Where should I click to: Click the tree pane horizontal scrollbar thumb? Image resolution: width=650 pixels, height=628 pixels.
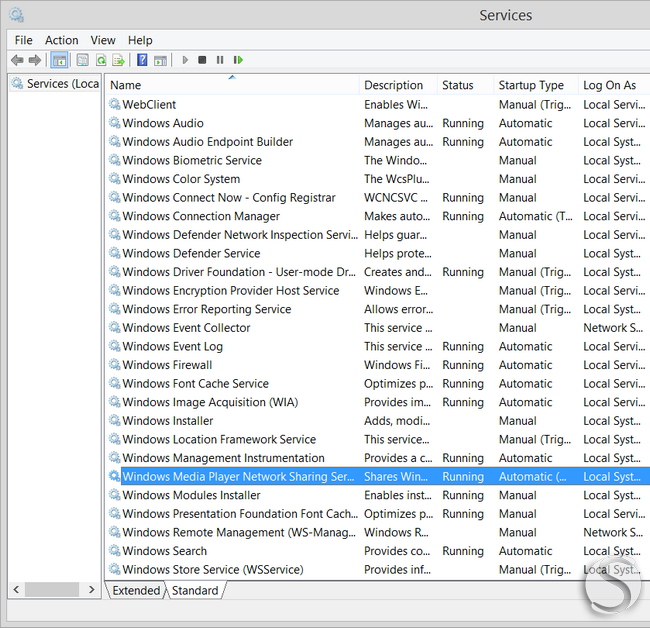tap(52, 589)
